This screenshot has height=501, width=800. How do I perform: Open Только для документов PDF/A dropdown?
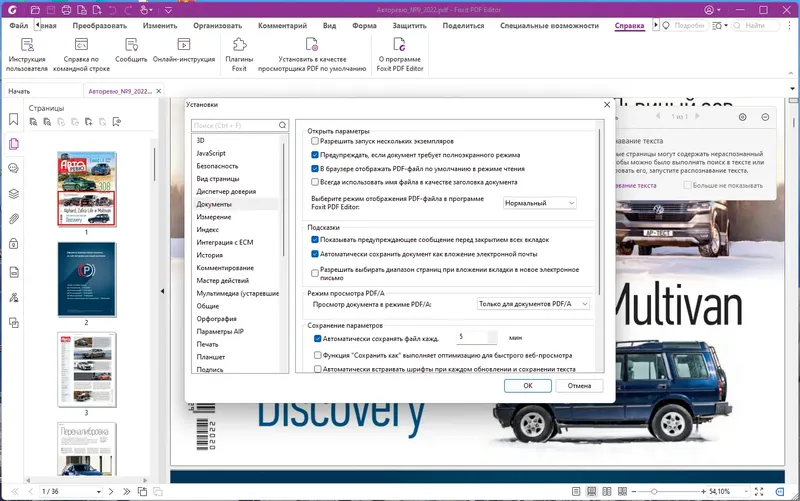coord(533,304)
